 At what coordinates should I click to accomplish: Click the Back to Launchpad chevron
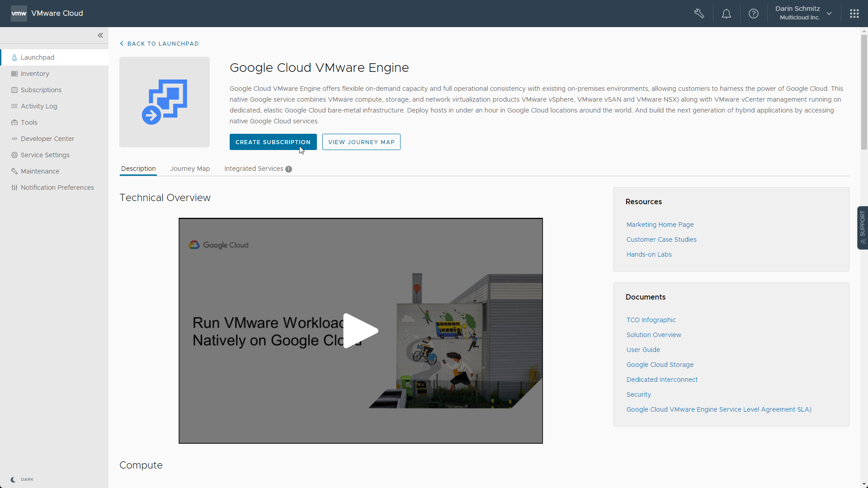[x=122, y=43]
